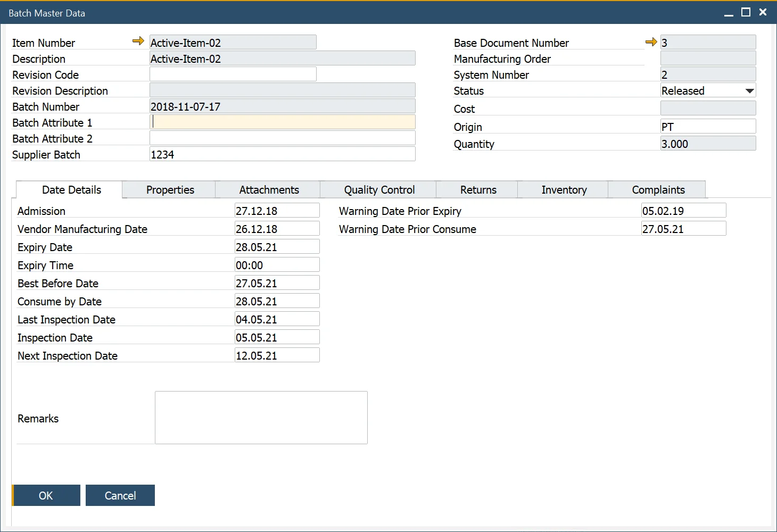Screen dimensions: 777x532
Task: Select the Warning Date Prior Expiry field
Action: coord(683,210)
